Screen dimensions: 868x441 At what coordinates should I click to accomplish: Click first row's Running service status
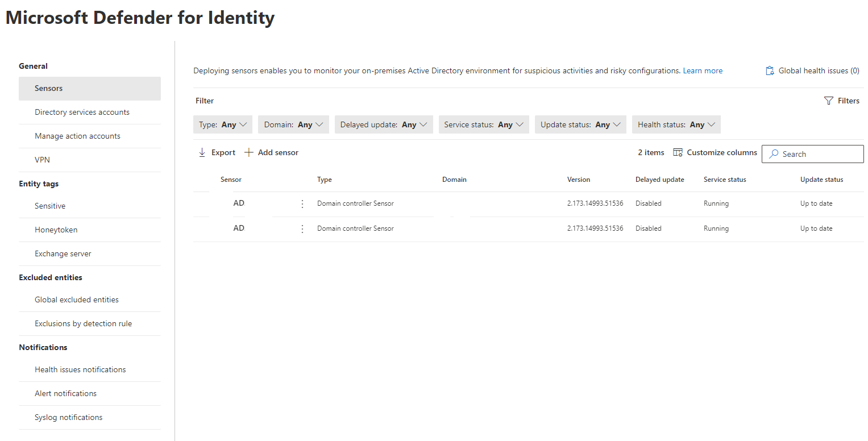tap(716, 203)
